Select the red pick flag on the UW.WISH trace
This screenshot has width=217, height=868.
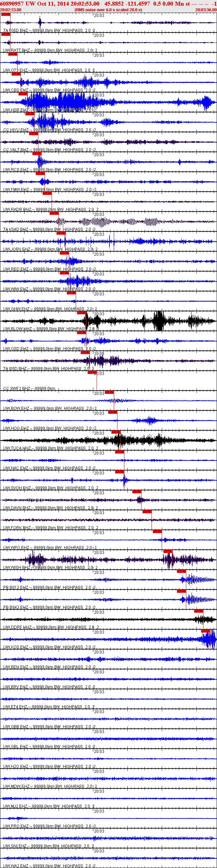[168, 551]
